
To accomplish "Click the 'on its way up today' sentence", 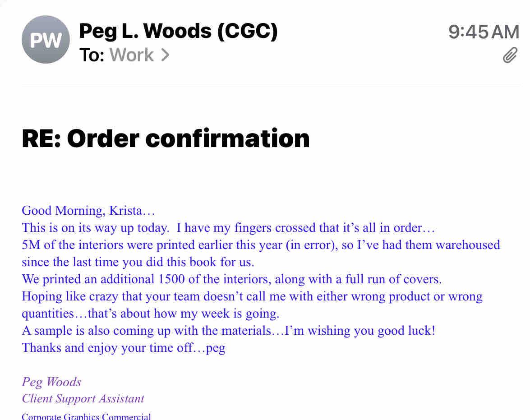I will pyautogui.click(x=228, y=228).
